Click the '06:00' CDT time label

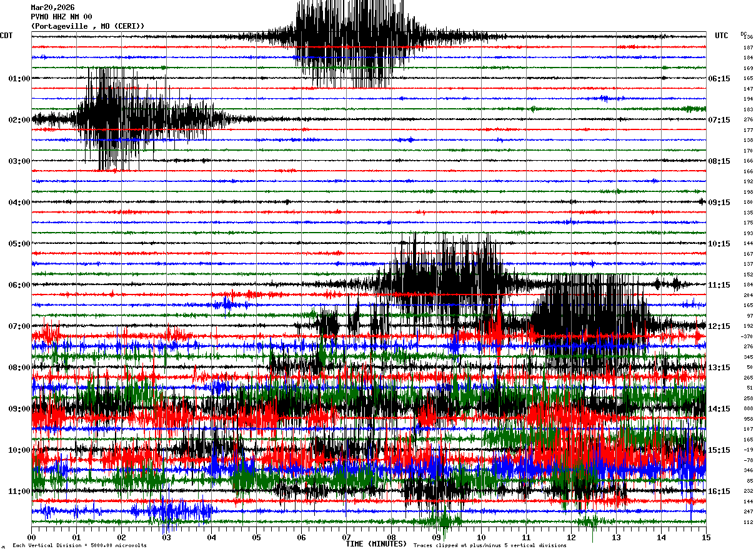click(x=19, y=285)
